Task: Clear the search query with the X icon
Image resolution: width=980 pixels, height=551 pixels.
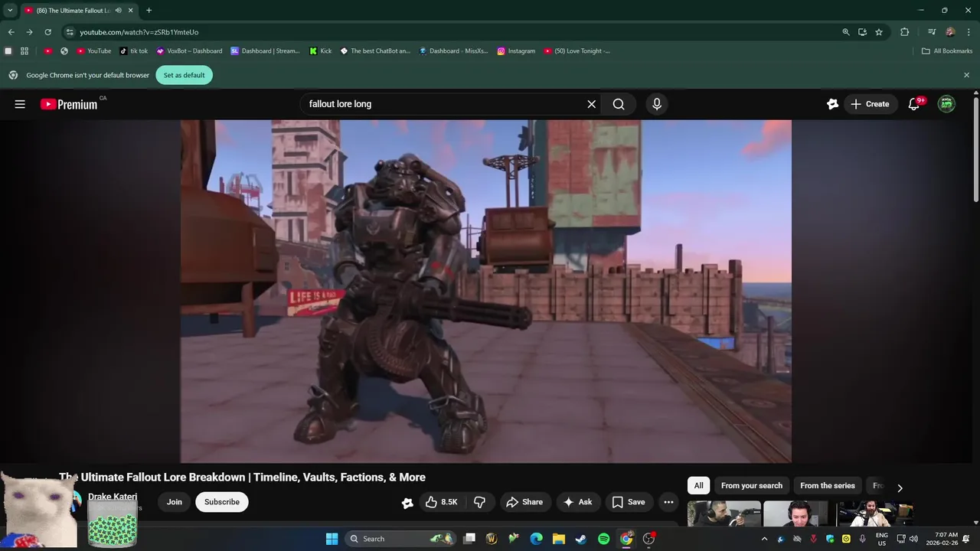Action: click(x=591, y=104)
